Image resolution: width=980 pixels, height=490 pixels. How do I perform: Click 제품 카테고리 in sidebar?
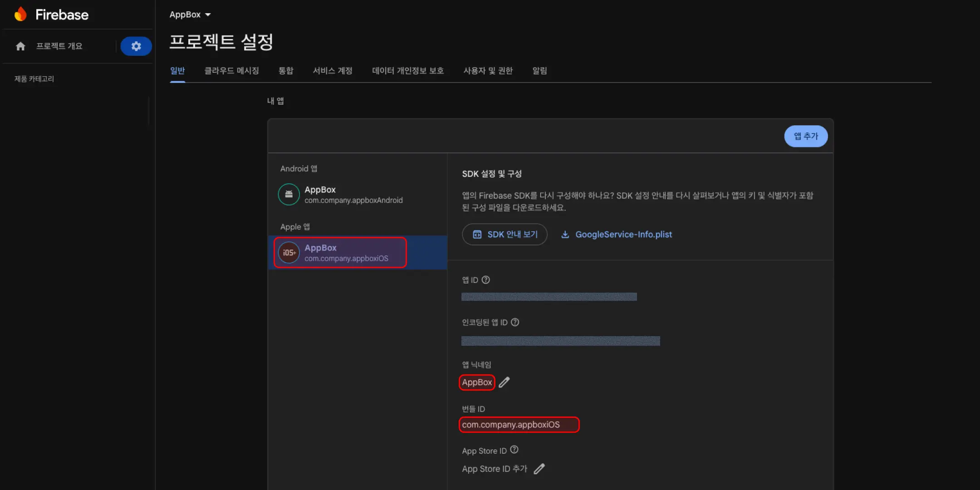(x=34, y=79)
